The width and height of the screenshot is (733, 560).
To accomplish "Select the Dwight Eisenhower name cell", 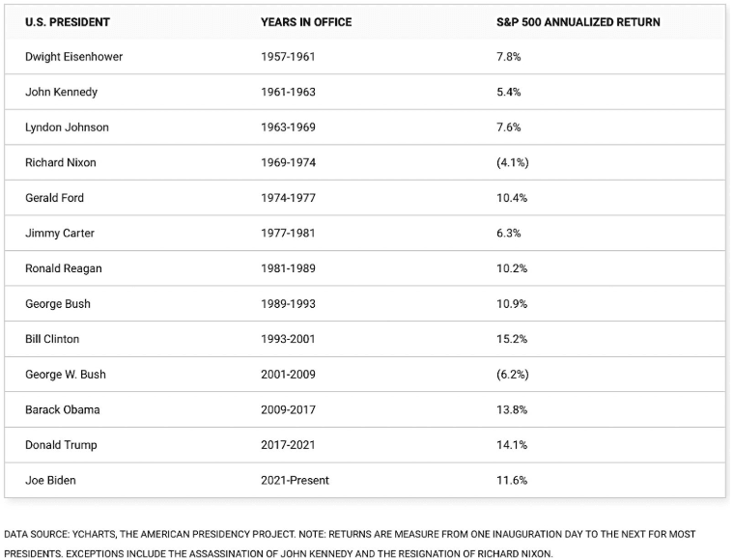I will 73,57.
